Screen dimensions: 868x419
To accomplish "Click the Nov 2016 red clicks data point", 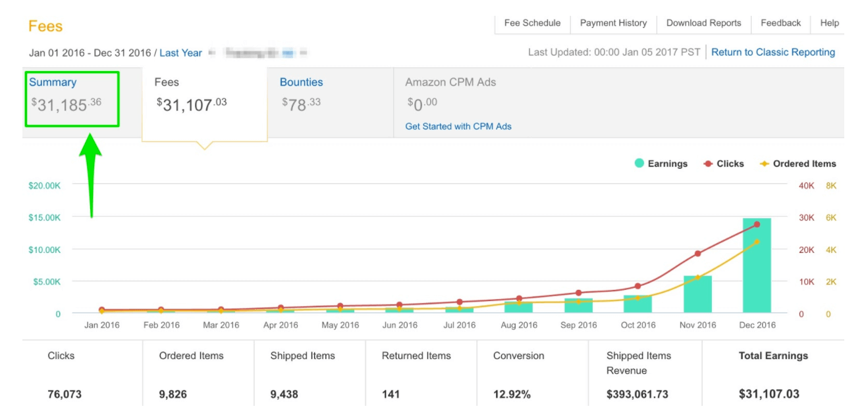I will [697, 254].
